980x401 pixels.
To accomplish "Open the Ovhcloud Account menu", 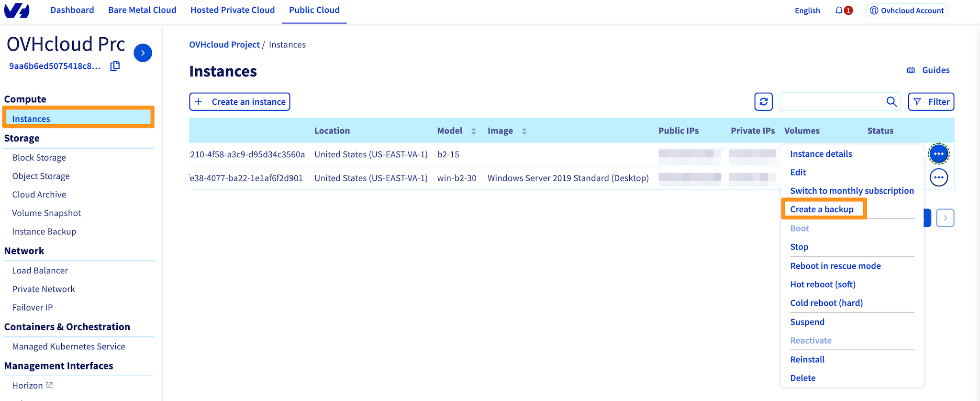I will point(907,11).
